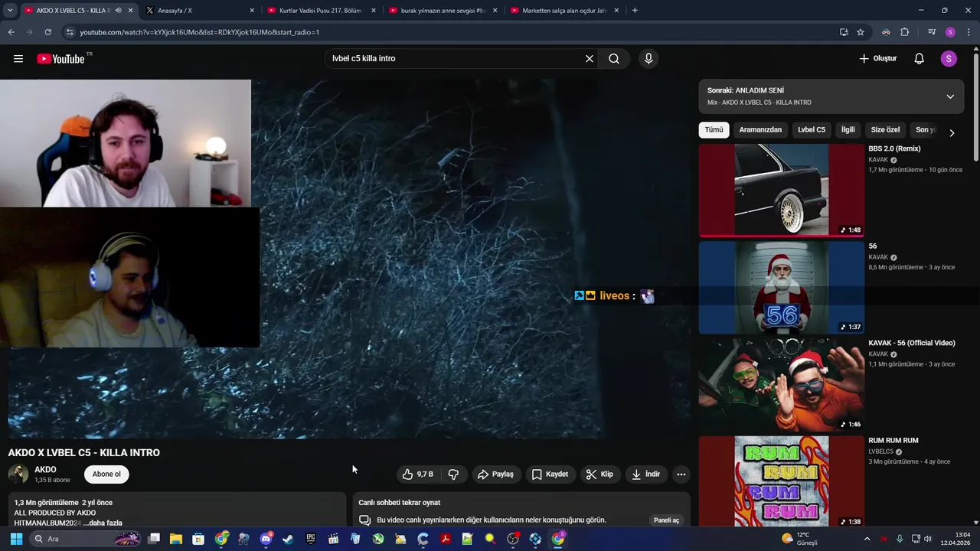980x551 pixels.
Task: Open Chrome media controls icon
Action: [932, 32]
